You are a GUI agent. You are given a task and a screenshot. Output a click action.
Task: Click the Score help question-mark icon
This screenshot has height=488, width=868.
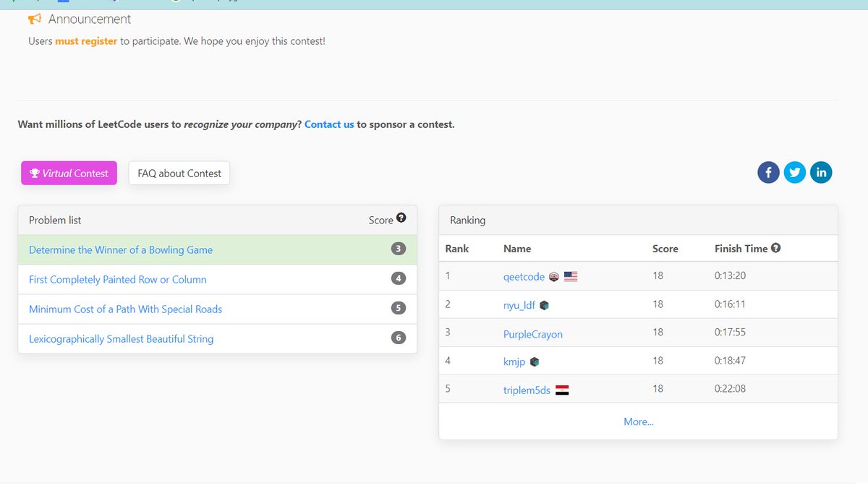pyautogui.click(x=401, y=218)
